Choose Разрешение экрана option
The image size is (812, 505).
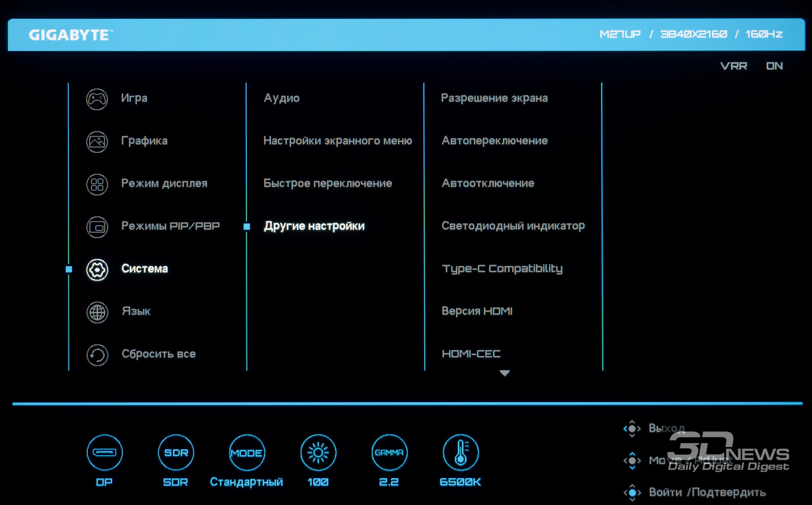[494, 98]
